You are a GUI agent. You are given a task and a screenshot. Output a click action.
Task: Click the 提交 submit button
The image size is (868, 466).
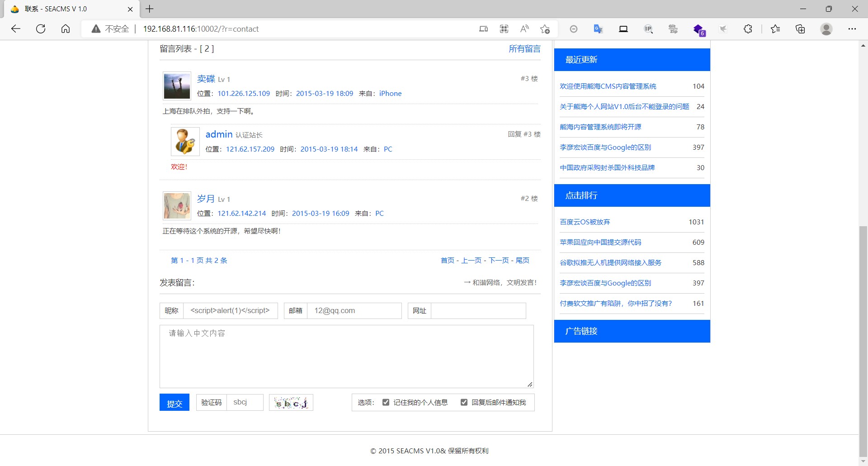[175, 403]
